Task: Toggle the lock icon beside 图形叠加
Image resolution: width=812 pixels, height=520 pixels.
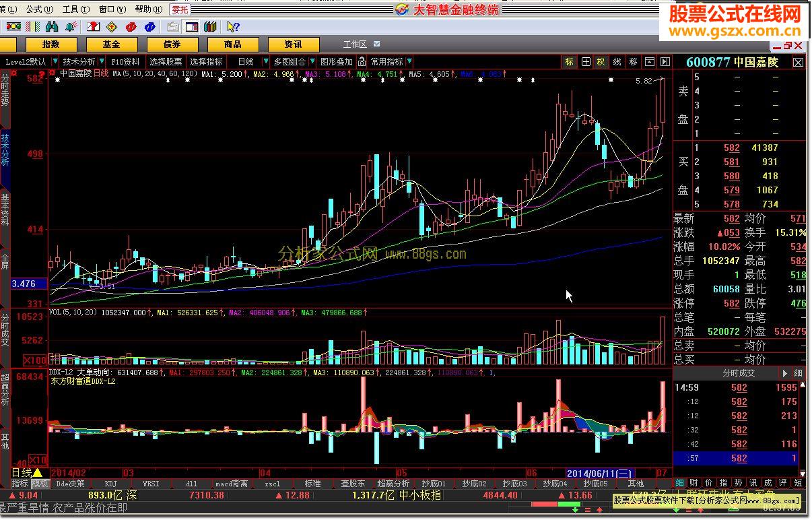Action: pyautogui.click(x=362, y=62)
